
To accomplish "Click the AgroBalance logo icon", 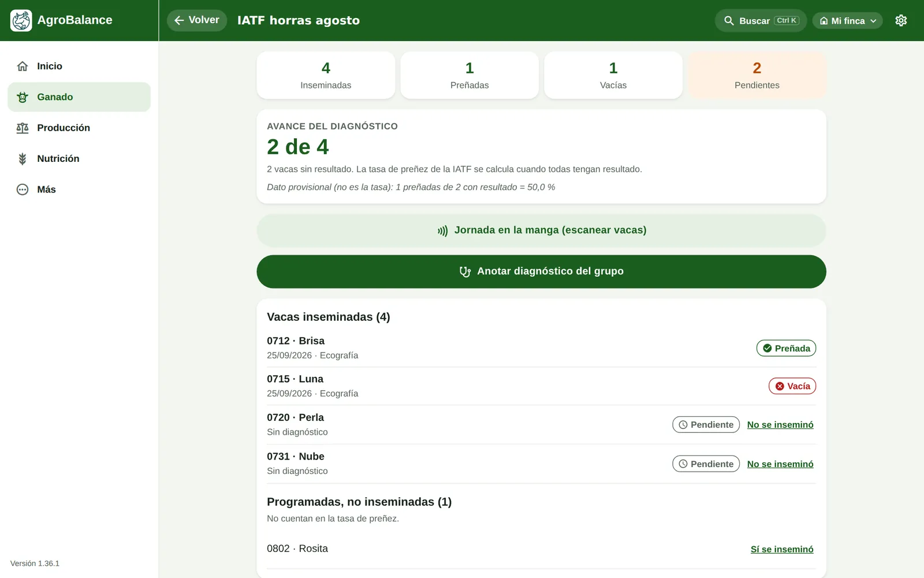I will 21,20.
